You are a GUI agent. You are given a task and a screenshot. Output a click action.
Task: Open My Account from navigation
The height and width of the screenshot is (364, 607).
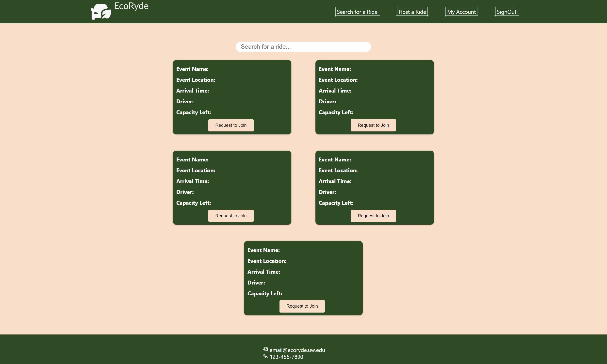click(x=461, y=12)
